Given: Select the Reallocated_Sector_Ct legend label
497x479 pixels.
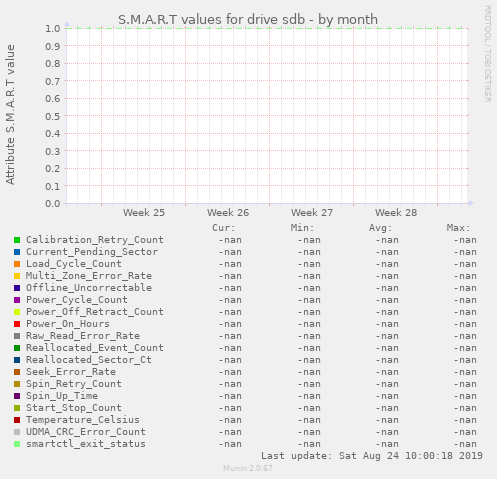Looking at the screenshot, I should click(x=89, y=360).
